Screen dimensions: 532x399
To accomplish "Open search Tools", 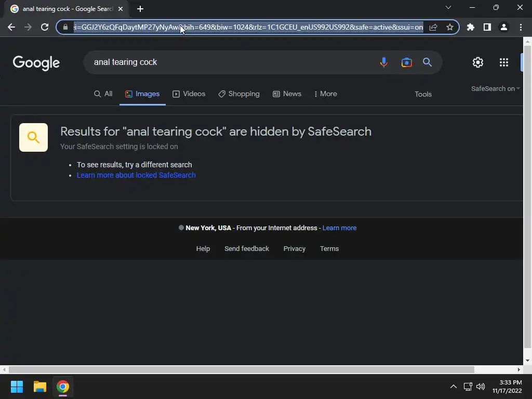I will (423, 95).
